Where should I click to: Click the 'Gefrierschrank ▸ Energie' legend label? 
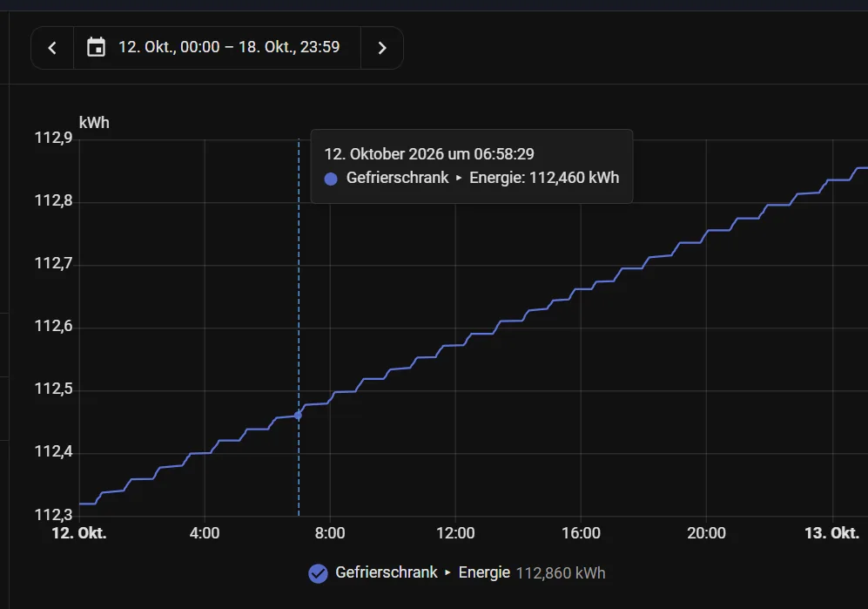point(423,572)
